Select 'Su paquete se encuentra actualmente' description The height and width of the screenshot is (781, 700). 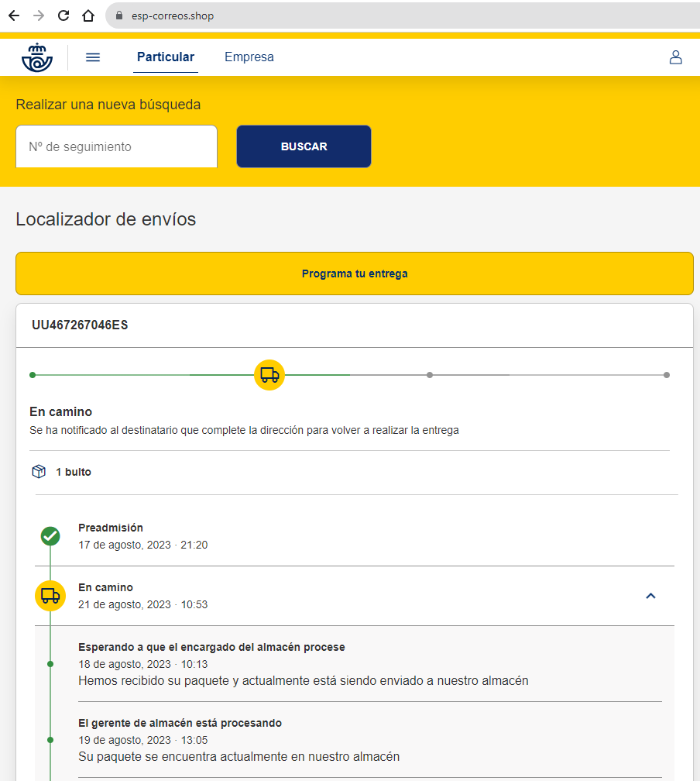(239, 756)
